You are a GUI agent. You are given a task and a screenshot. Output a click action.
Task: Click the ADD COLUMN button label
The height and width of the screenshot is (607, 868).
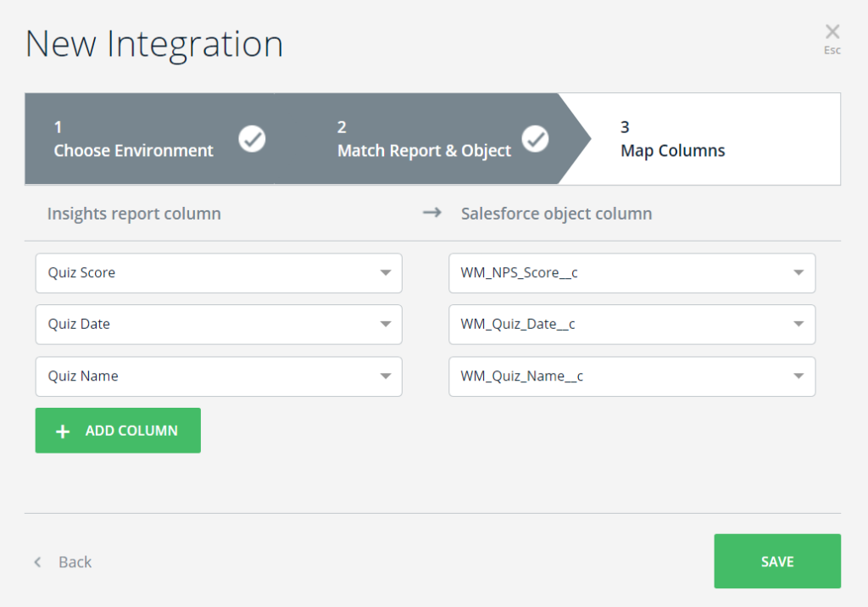click(x=131, y=431)
